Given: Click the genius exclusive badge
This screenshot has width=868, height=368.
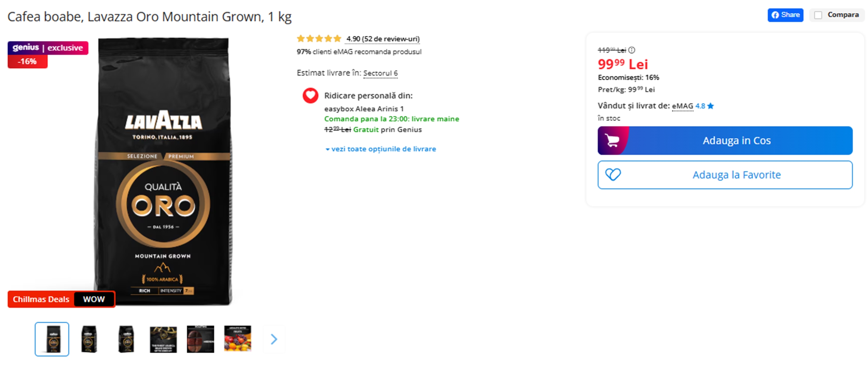Looking at the screenshot, I should (x=48, y=48).
